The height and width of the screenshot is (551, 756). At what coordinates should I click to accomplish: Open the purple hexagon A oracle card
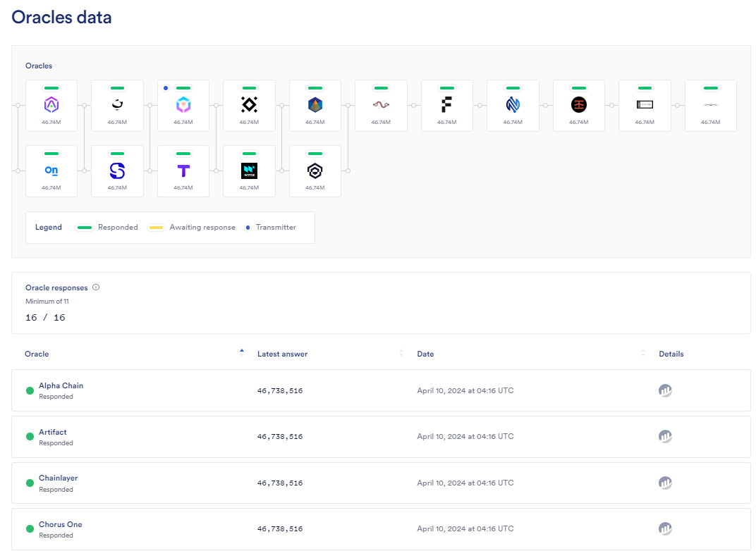point(51,106)
